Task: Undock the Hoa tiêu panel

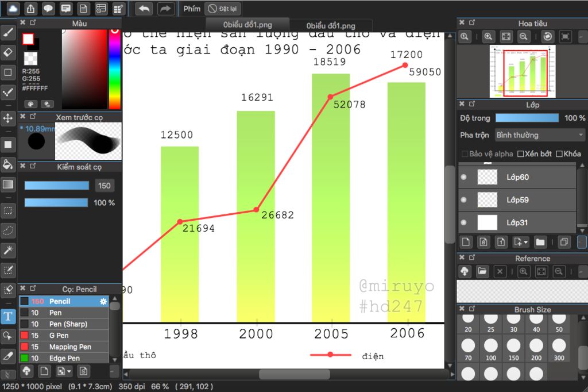Action: pos(472,22)
